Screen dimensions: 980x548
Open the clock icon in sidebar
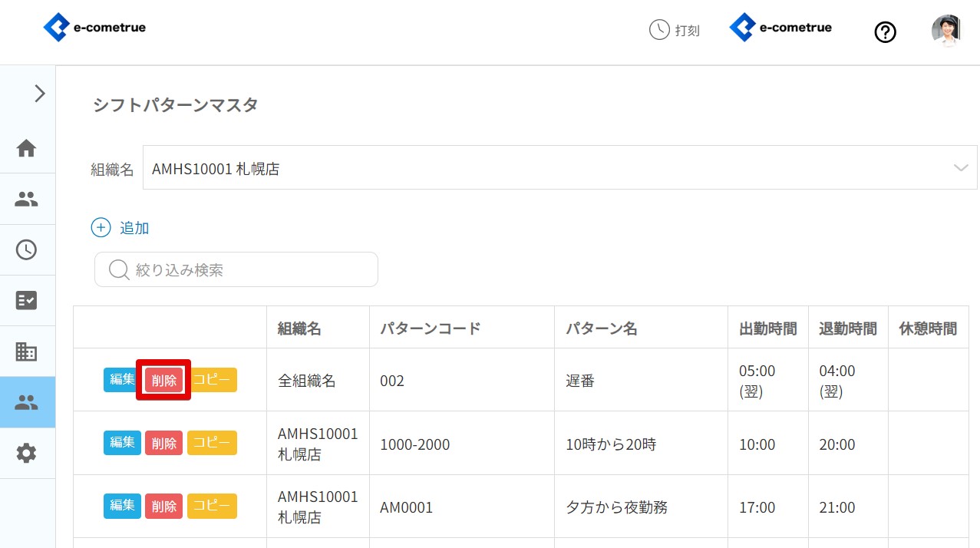(x=27, y=249)
